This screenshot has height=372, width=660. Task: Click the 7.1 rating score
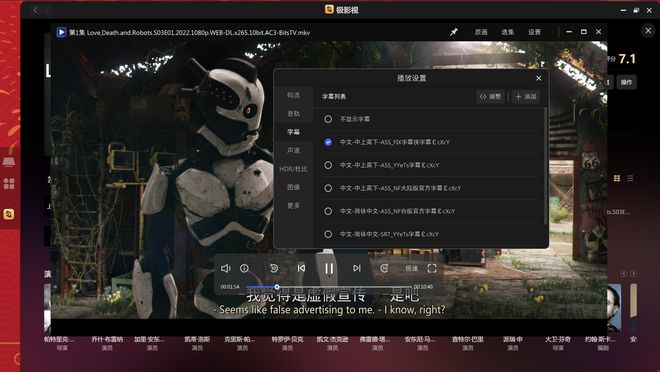(x=627, y=59)
